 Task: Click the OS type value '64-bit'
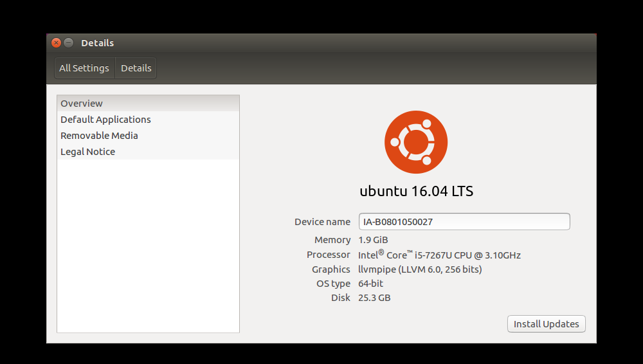pos(371,284)
